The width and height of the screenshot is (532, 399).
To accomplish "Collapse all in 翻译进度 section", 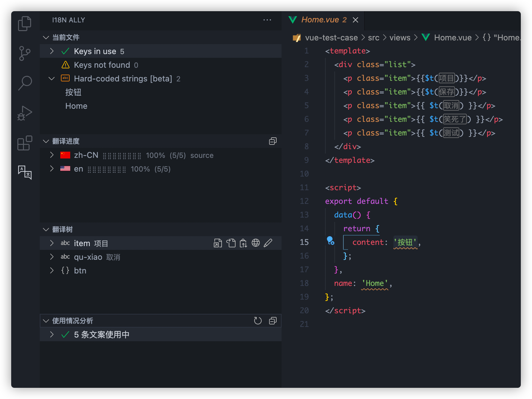I will point(273,141).
